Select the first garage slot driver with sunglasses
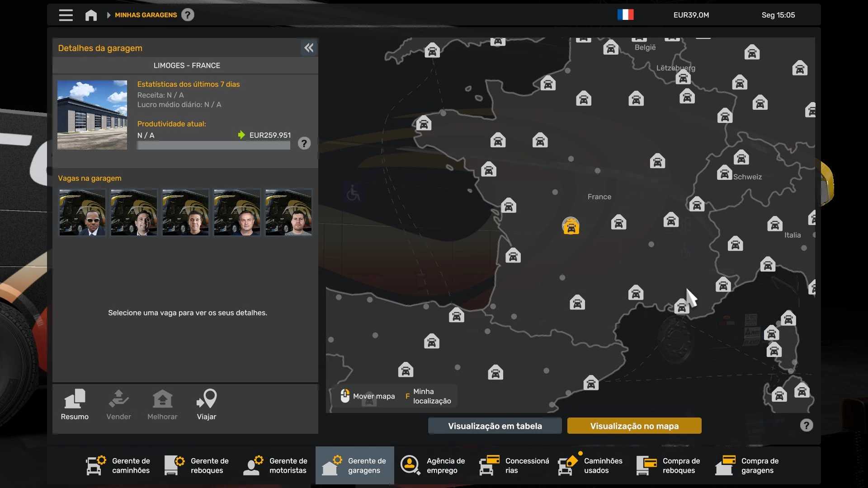The image size is (868, 488). point(82,212)
